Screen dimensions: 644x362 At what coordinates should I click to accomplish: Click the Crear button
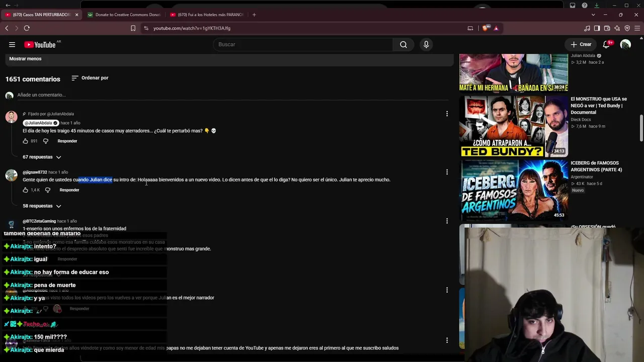[581, 45]
